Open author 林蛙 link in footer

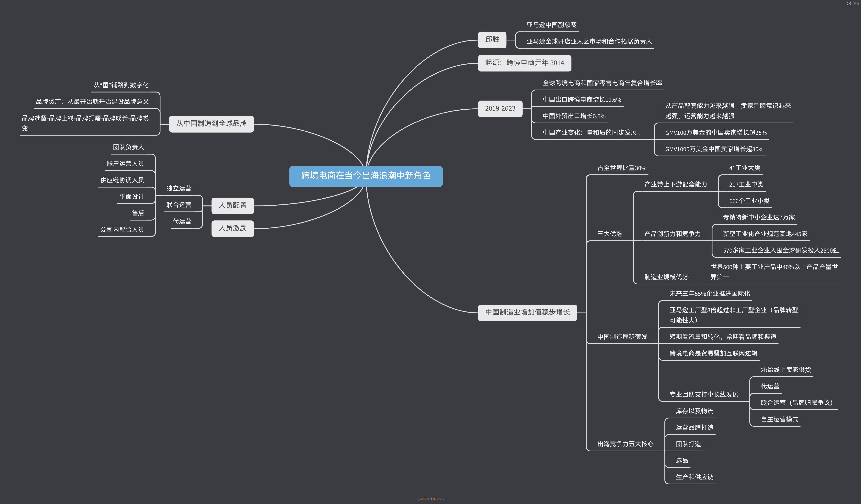pos(423,499)
